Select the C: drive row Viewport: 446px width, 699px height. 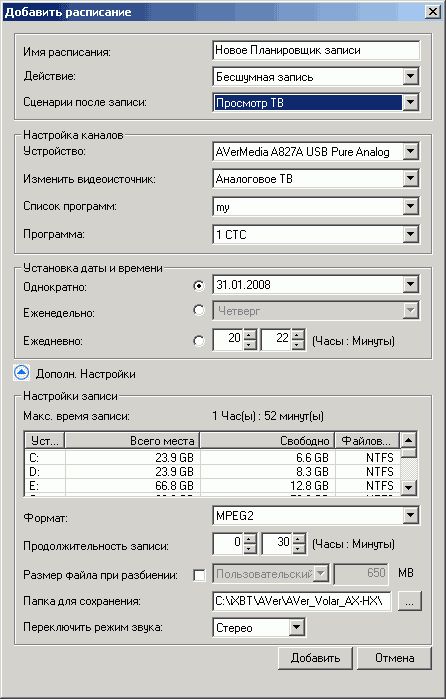pos(212,457)
